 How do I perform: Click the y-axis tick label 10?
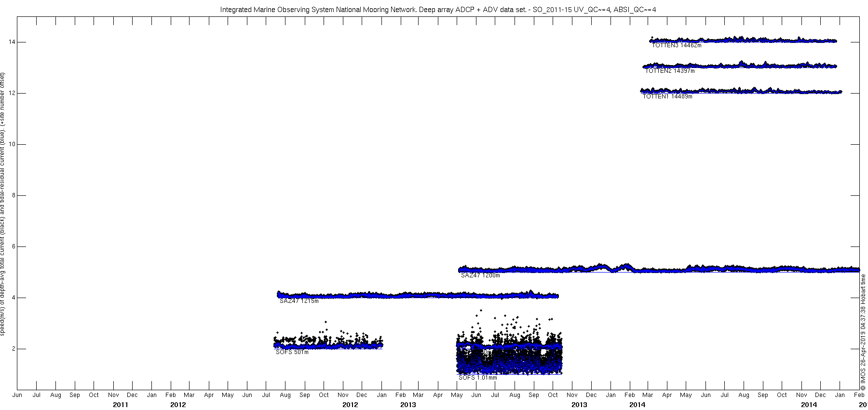pos(11,145)
